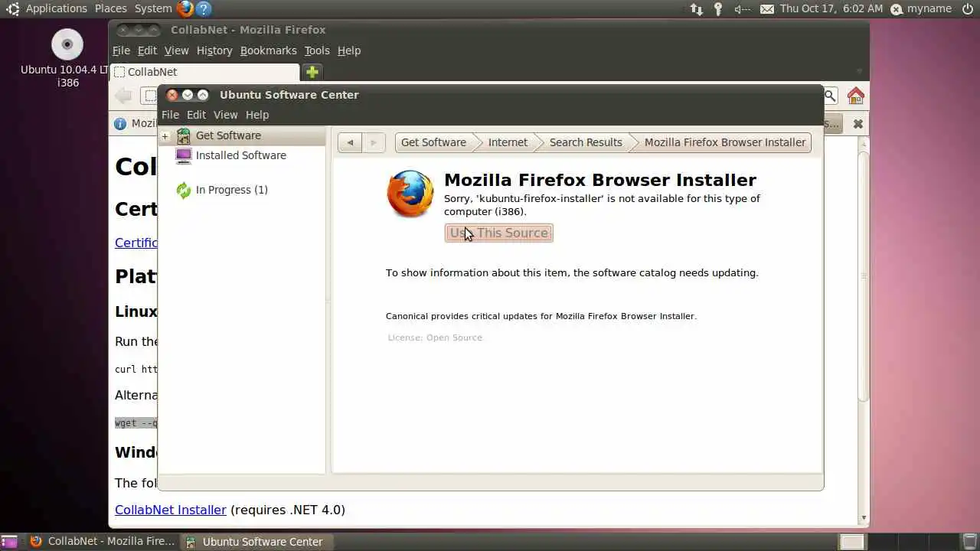This screenshot has width=980, height=551.
Task: Close the Firefox notification bar with X
Action: [858, 123]
